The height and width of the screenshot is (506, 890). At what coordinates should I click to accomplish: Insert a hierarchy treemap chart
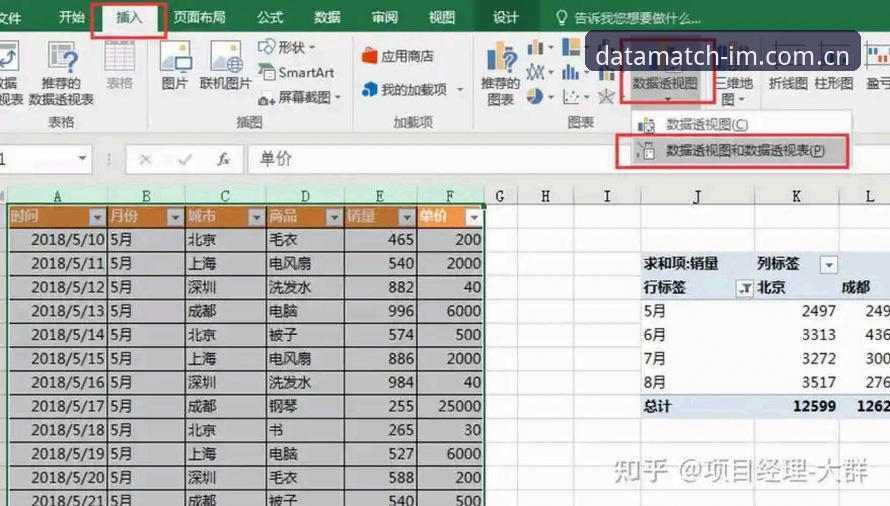572,48
